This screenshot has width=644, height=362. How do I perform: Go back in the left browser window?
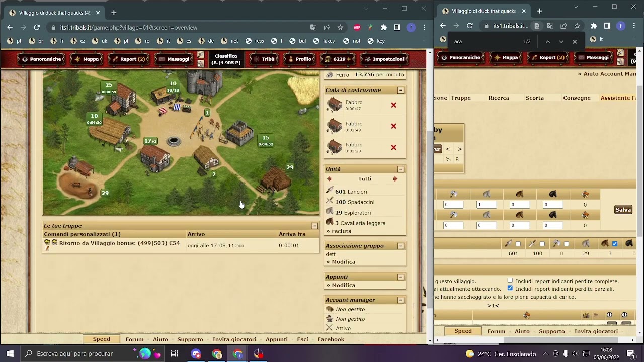(x=10, y=27)
